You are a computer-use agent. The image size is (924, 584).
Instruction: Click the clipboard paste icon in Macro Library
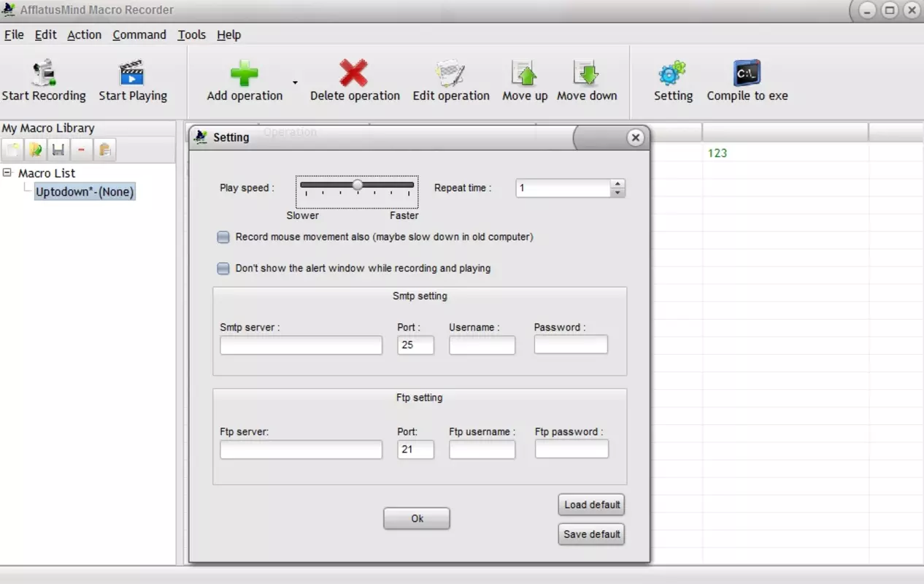tap(104, 150)
